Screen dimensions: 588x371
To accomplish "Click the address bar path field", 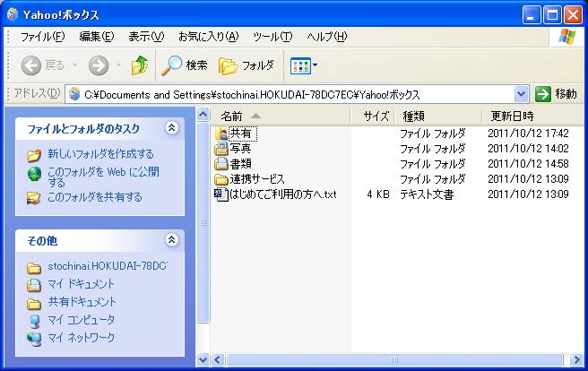I will tap(297, 94).
